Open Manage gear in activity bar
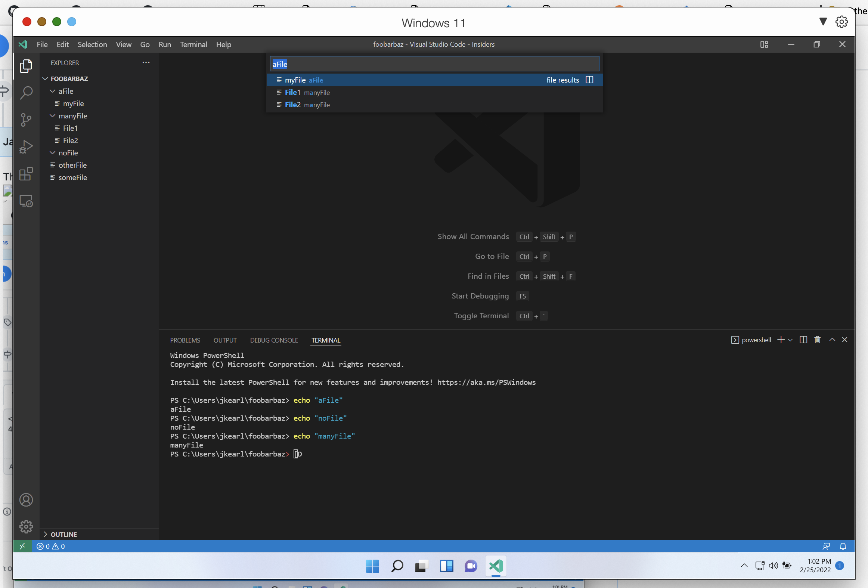Image resolution: width=868 pixels, height=588 pixels. click(x=26, y=527)
